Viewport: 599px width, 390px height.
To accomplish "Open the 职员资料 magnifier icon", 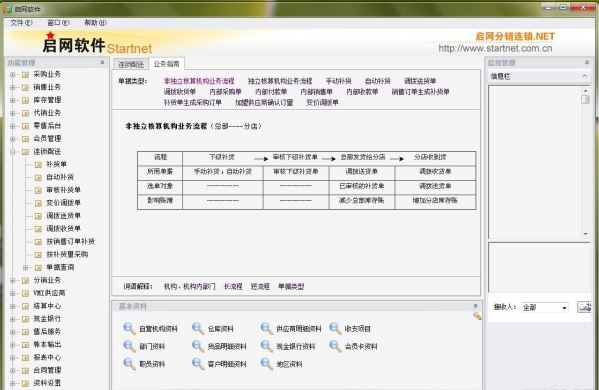I will pyautogui.click(x=130, y=364).
